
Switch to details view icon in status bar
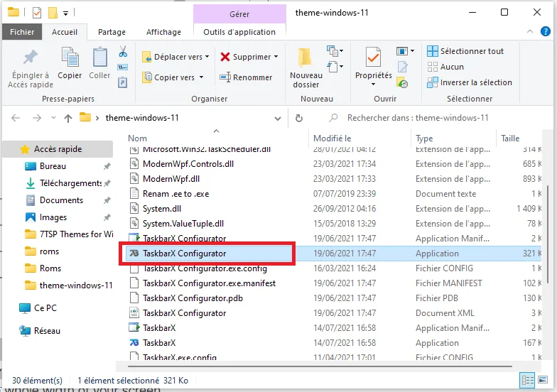pos(527,381)
